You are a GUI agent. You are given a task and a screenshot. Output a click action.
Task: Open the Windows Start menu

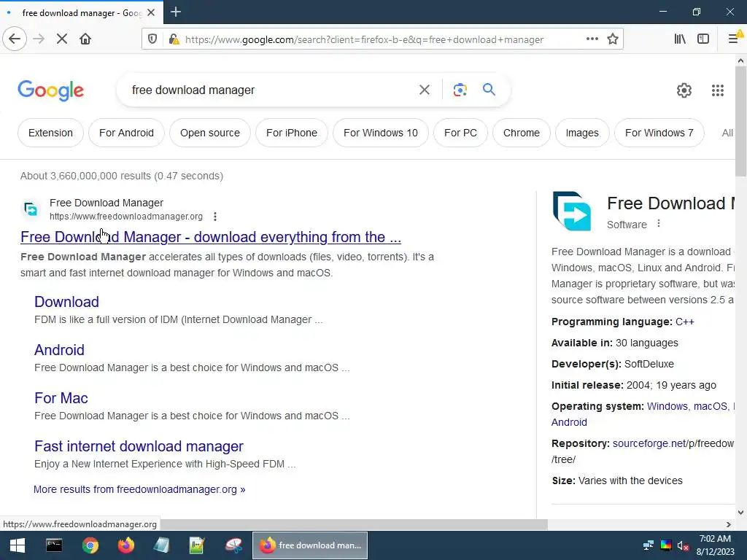tap(18, 545)
